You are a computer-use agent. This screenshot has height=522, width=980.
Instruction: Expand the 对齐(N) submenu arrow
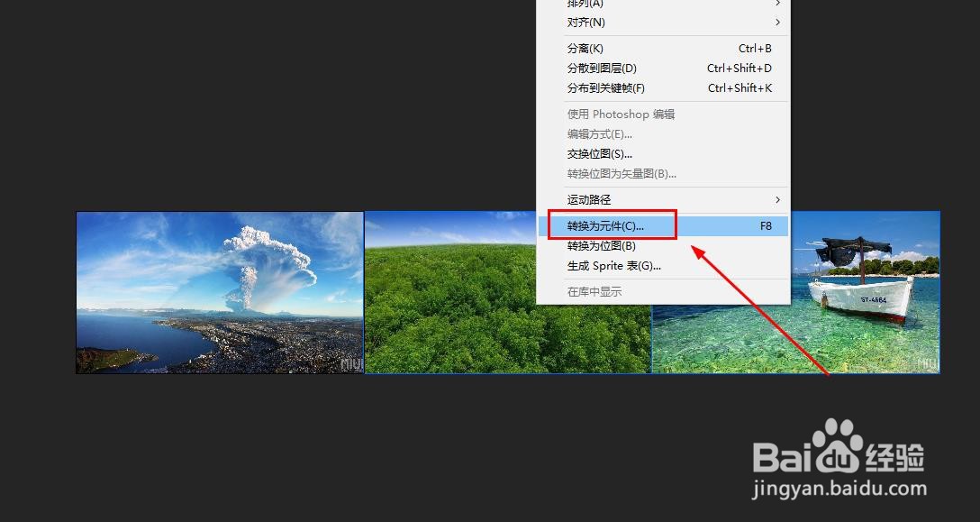pyautogui.click(x=777, y=23)
